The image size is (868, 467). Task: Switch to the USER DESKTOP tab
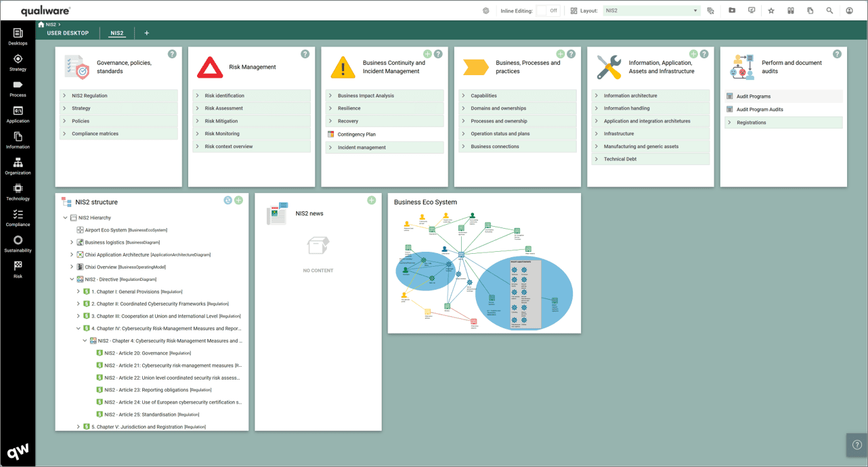coord(68,33)
